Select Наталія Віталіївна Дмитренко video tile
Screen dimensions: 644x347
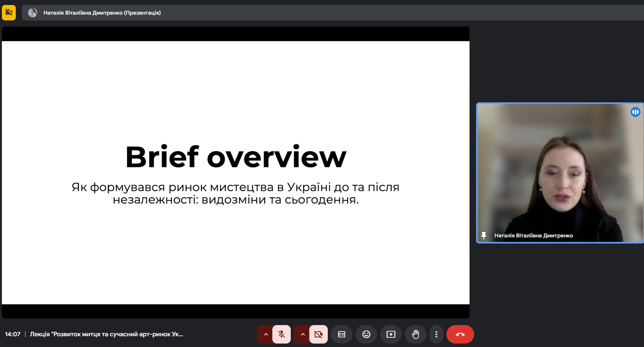click(x=560, y=173)
